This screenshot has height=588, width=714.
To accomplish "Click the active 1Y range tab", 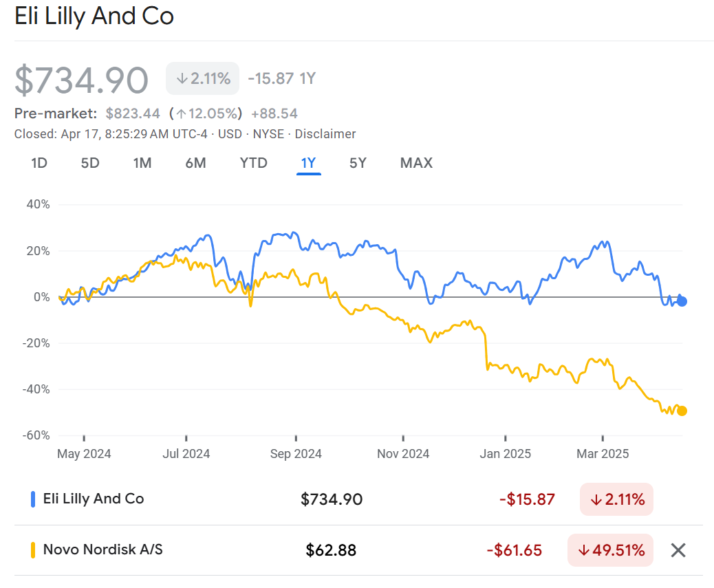I will click(308, 163).
